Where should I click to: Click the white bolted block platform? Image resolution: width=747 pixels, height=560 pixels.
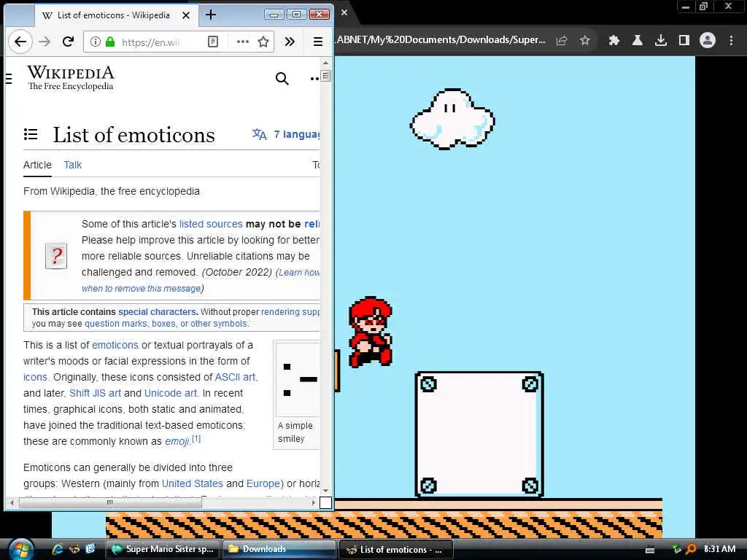pos(479,435)
